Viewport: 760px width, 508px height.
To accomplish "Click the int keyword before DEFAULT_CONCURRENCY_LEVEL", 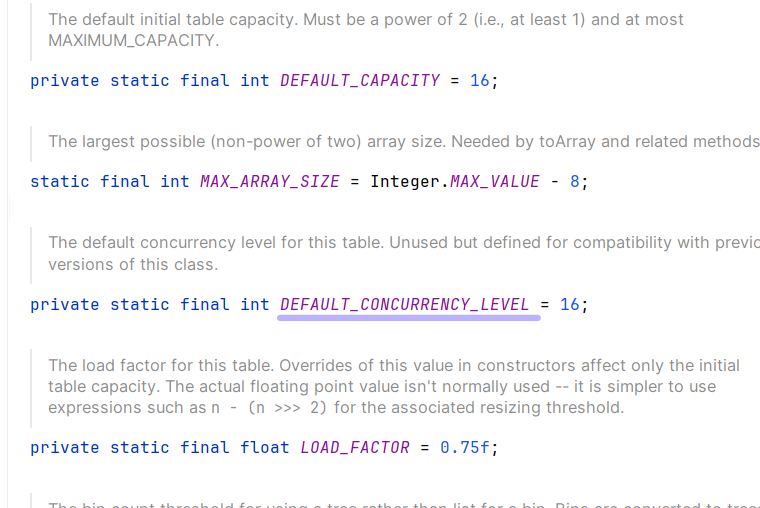I will pyautogui.click(x=255, y=305).
